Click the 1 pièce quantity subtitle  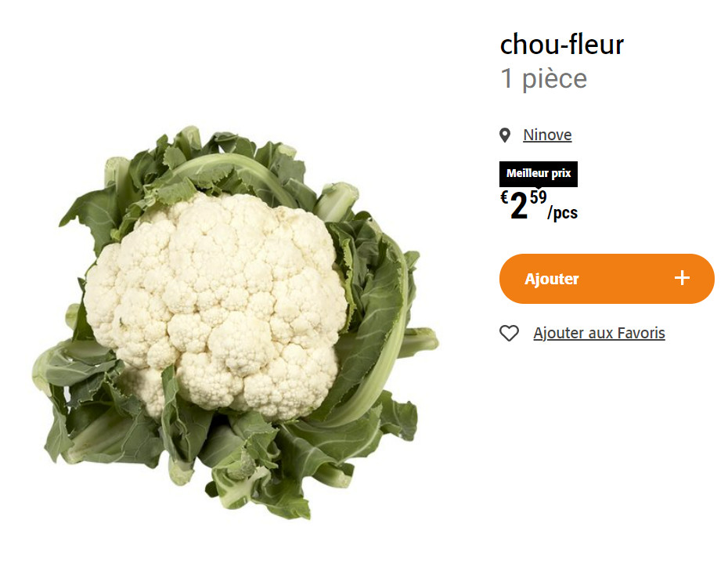coord(544,78)
